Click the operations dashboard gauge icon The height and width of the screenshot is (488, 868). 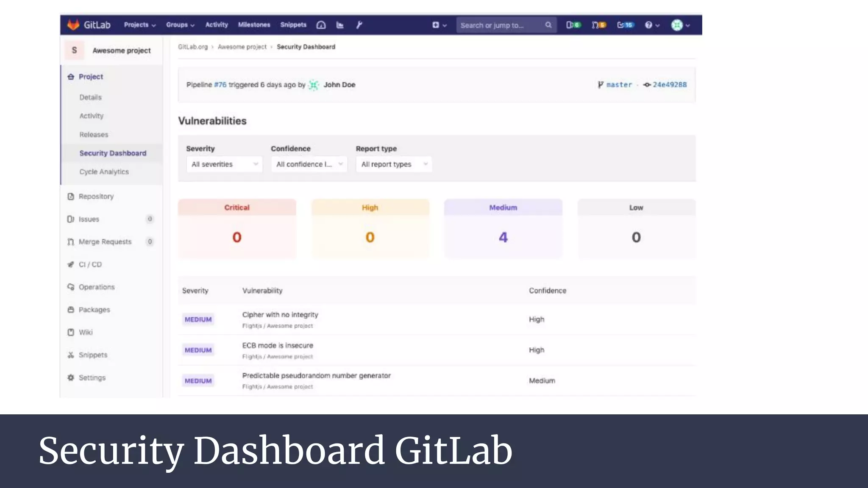pyautogui.click(x=321, y=25)
